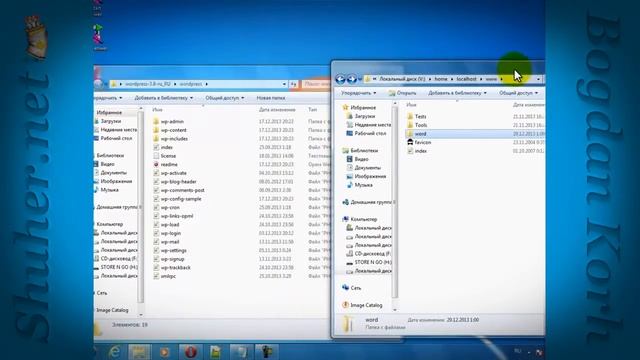
Task: Open Общий доступ dropdown in wordpress window
Action: click(x=225, y=98)
